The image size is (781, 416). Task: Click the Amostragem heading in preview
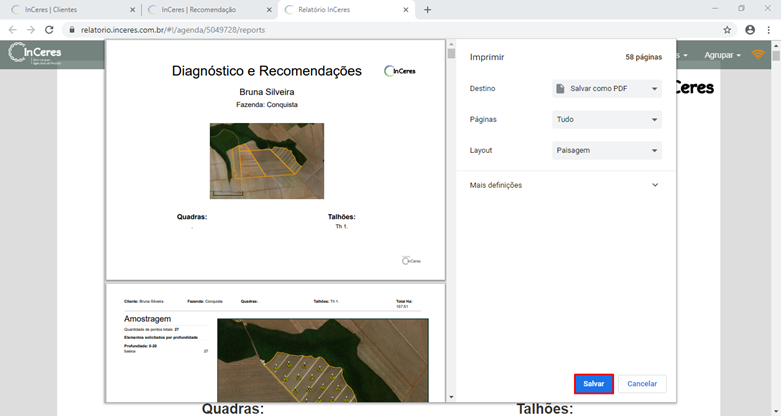147,319
